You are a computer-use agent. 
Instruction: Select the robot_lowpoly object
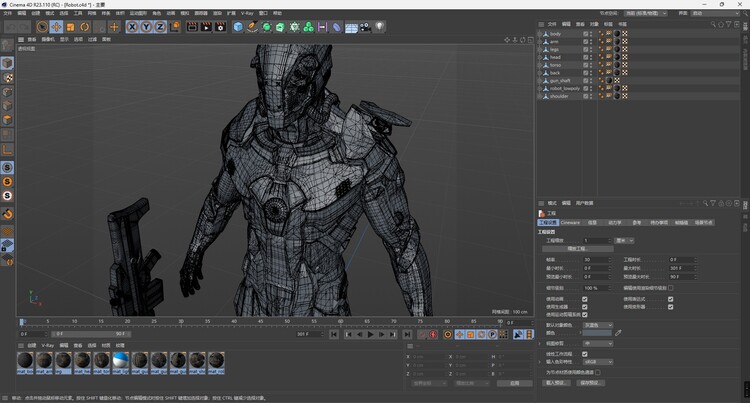click(564, 88)
